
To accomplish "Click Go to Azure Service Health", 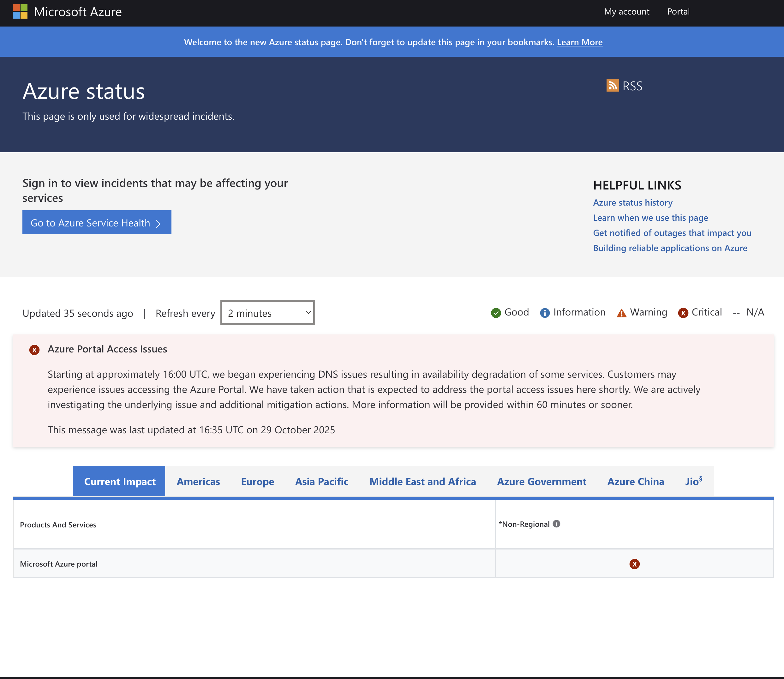I will (97, 222).
